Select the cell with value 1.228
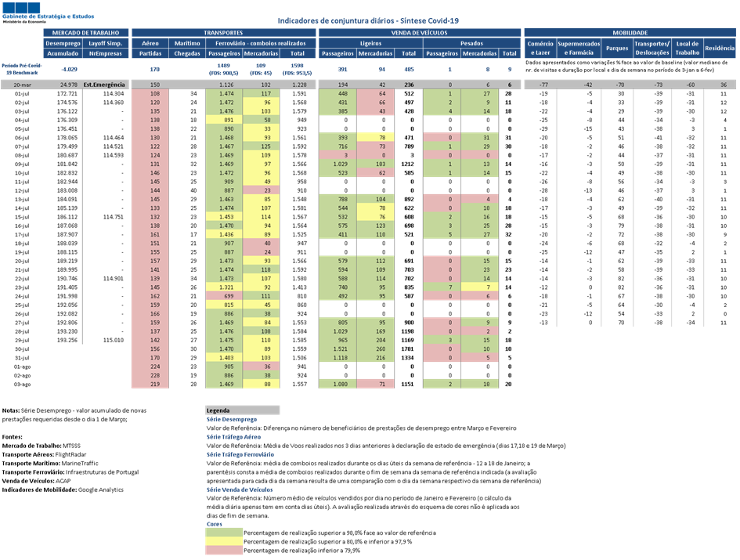 click(x=298, y=85)
